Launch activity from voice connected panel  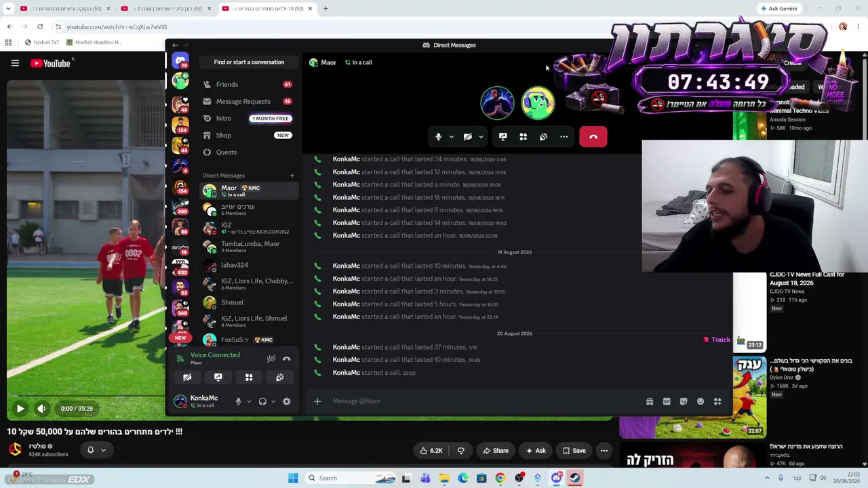coord(249,378)
